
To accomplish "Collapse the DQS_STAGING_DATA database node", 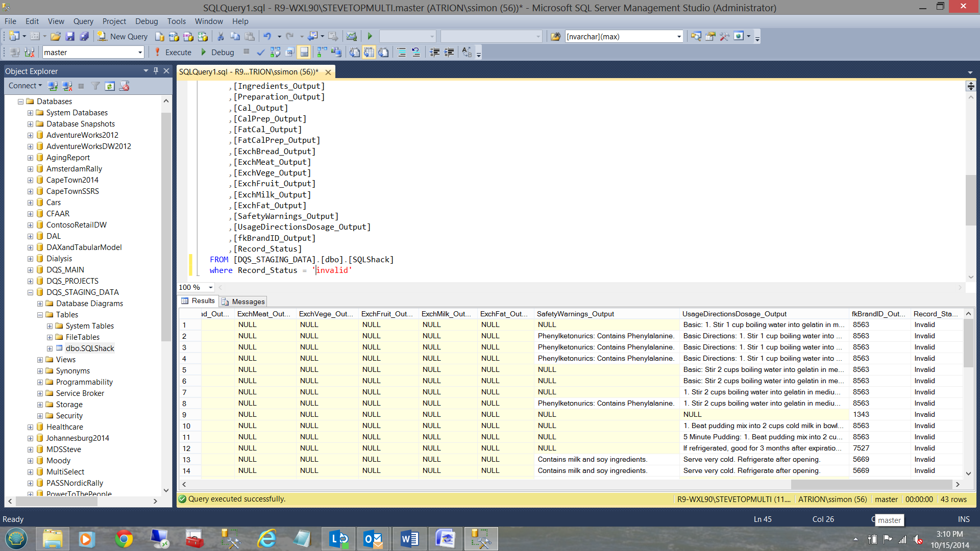I will [30, 292].
